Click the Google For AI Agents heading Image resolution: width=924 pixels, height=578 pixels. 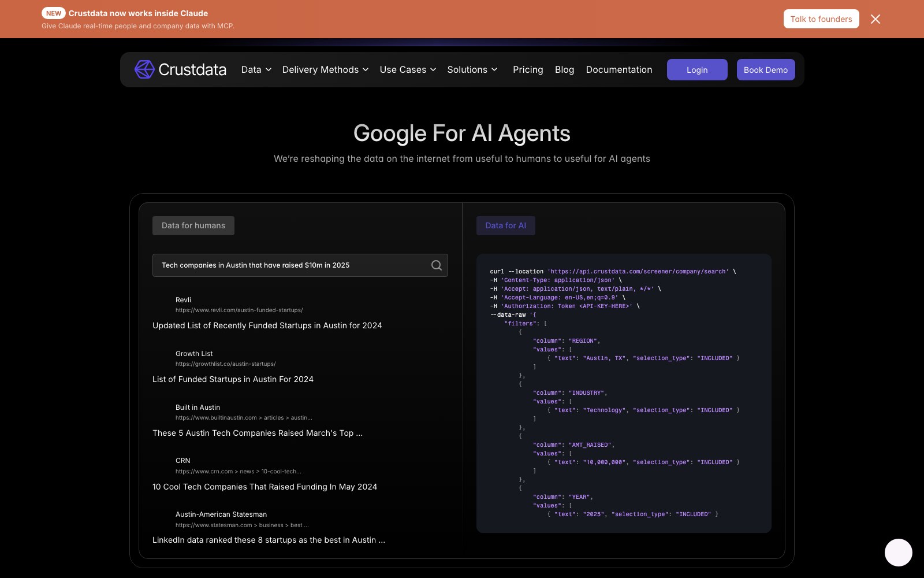point(462,134)
